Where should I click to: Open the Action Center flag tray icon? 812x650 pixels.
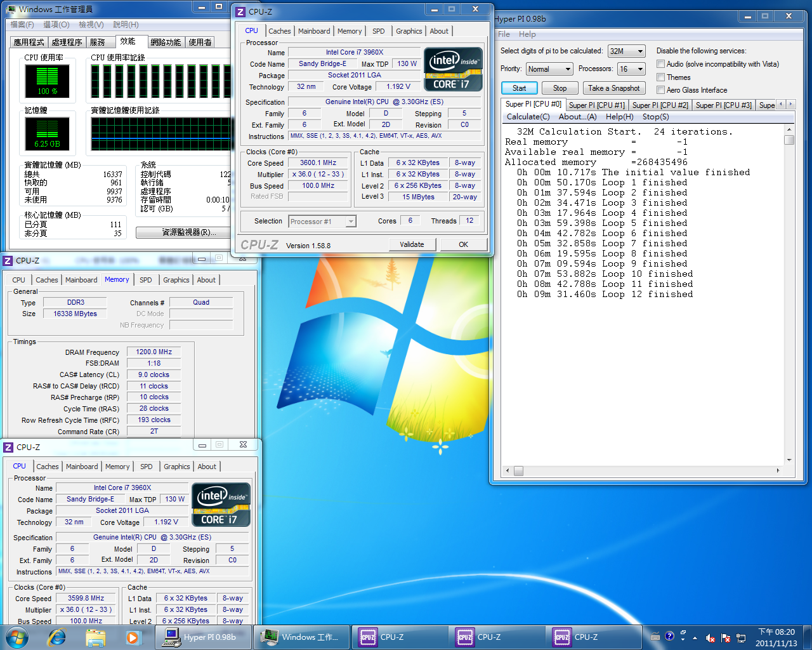click(x=726, y=638)
